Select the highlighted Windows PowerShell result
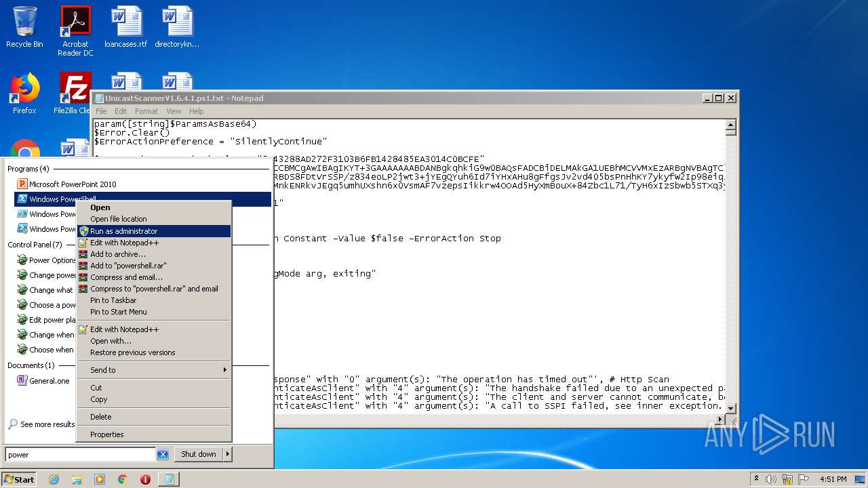The width and height of the screenshot is (868, 488). (x=143, y=199)
